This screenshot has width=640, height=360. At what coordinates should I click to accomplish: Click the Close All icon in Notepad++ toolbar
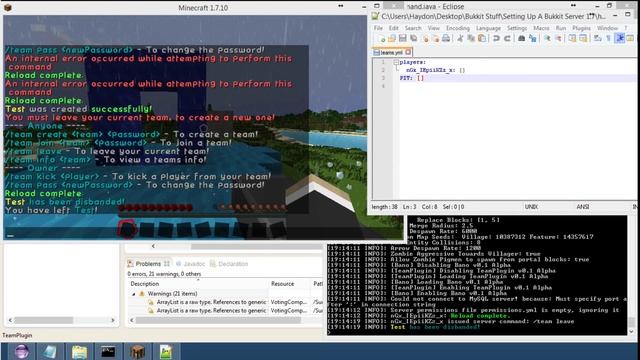click(436, 38)
